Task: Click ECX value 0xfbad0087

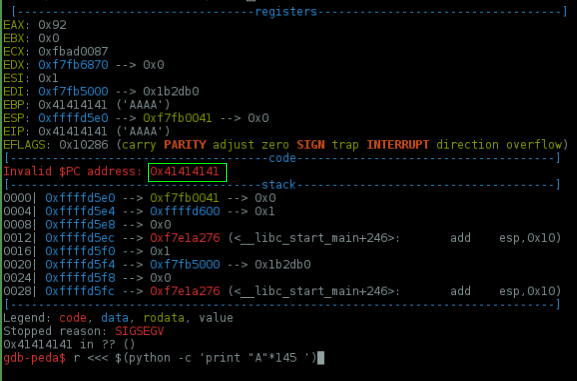Action: point(73,52)
